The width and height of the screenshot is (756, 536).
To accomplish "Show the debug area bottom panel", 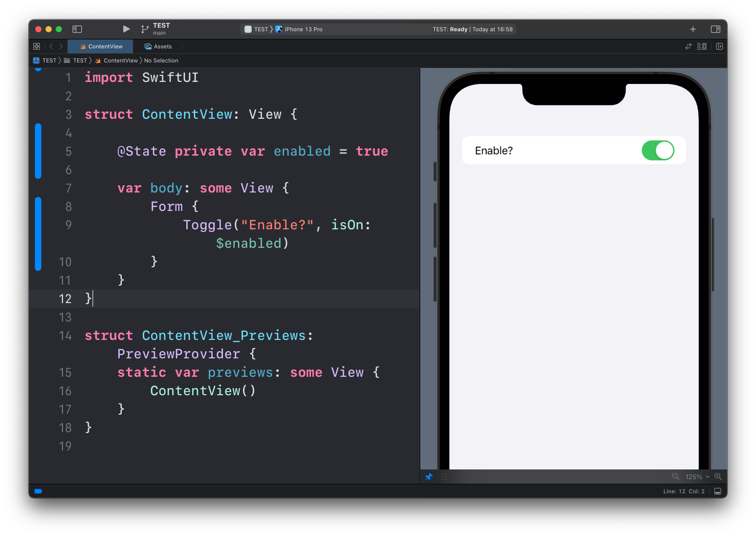I will pyautogui.click(x=718, y=491).
